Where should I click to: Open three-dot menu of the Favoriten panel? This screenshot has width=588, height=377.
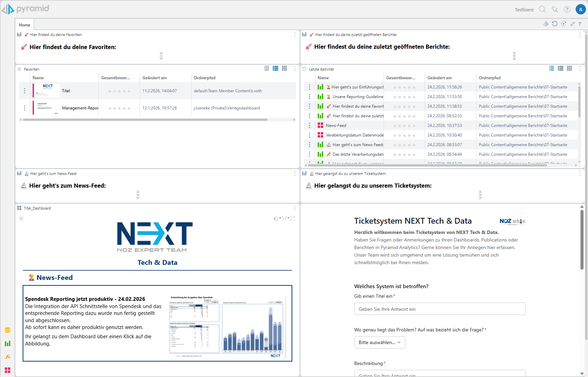coord(295,69)
